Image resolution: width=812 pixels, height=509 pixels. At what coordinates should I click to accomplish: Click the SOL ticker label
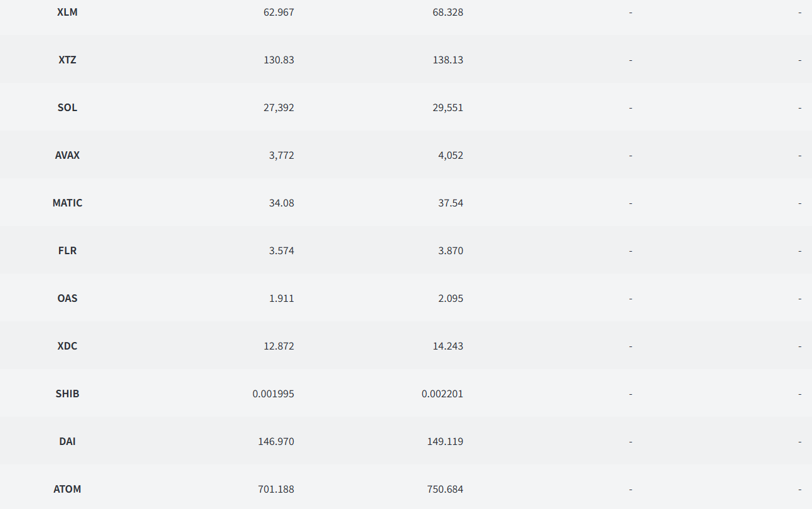67,107
